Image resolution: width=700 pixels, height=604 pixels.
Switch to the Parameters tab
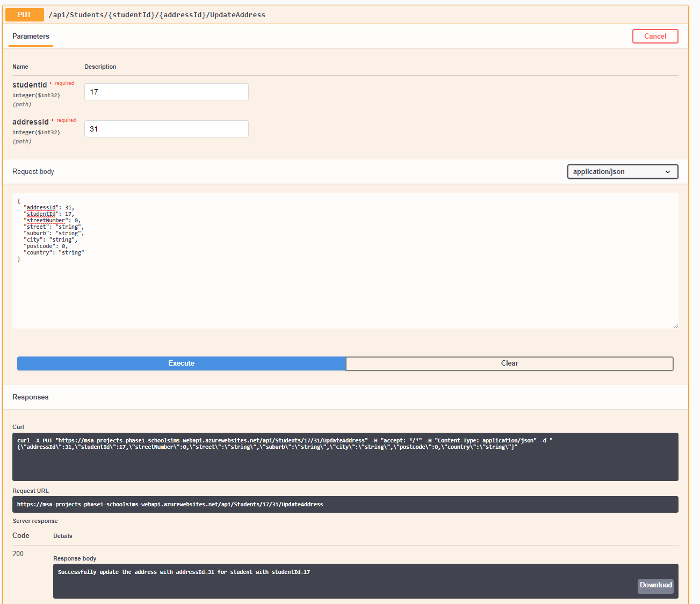[31, 37]
